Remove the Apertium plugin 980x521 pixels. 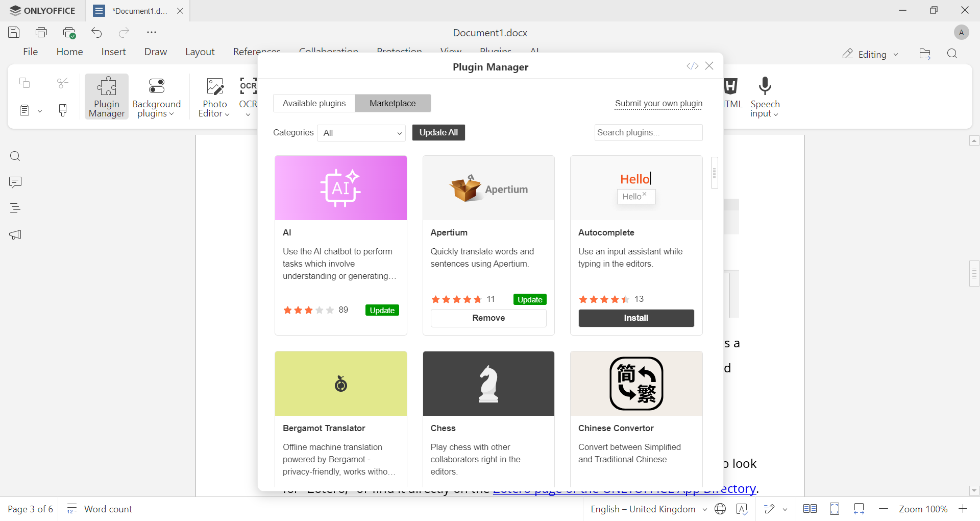pos(488,318)
